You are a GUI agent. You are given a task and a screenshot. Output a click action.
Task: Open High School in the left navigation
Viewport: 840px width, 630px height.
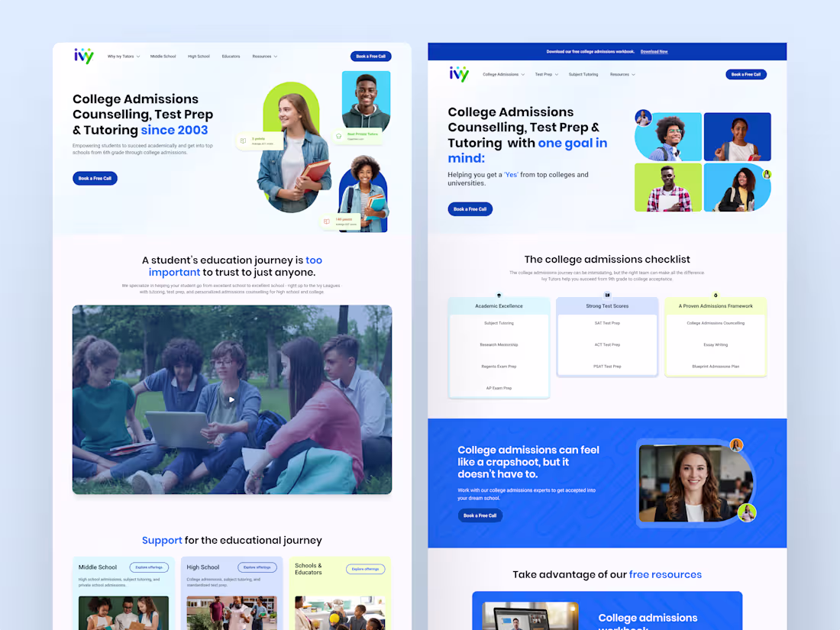199,57
